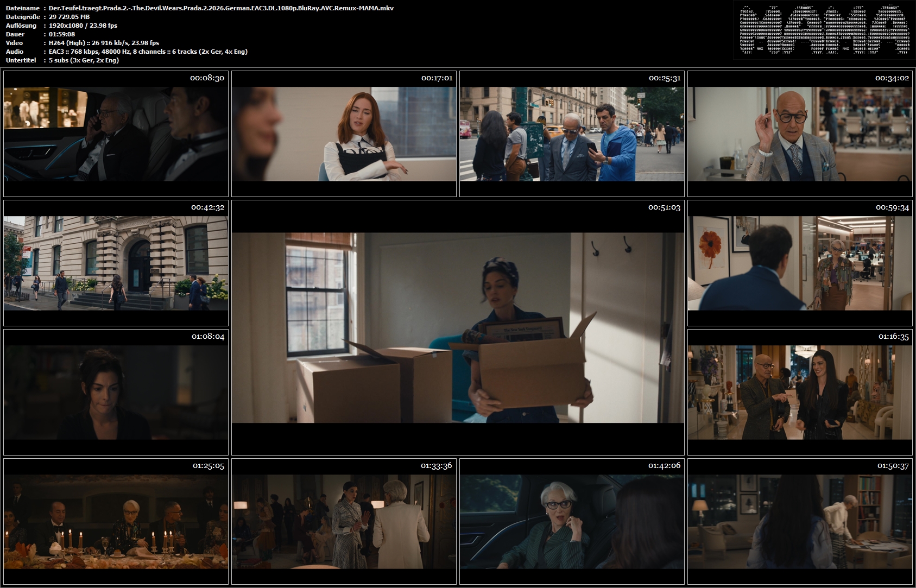Viewport: 916px width, 588px height.
Task: Open the dark portrait thumbnail at 01:08:04
Action: (116, 392)
